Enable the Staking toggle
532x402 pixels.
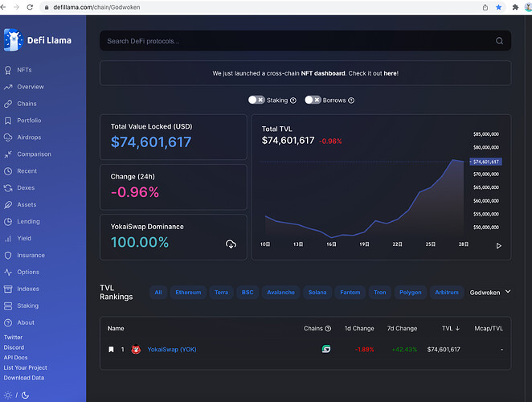(x=256, y=100)
